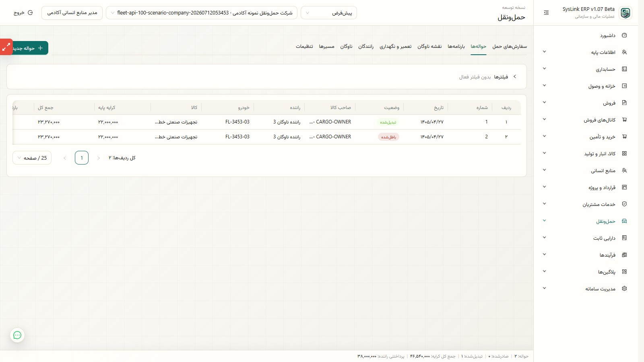Click the date cell in row 2

coord(432,137)
